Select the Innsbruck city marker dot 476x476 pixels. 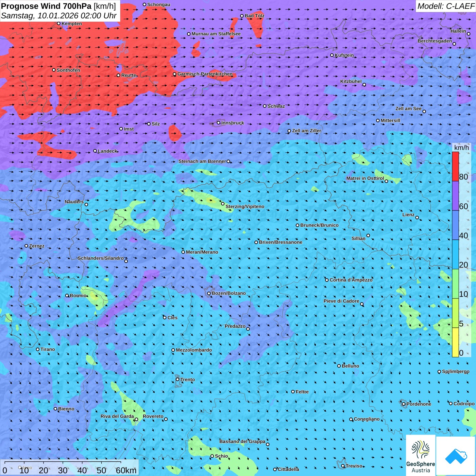(x=219, y=123)
